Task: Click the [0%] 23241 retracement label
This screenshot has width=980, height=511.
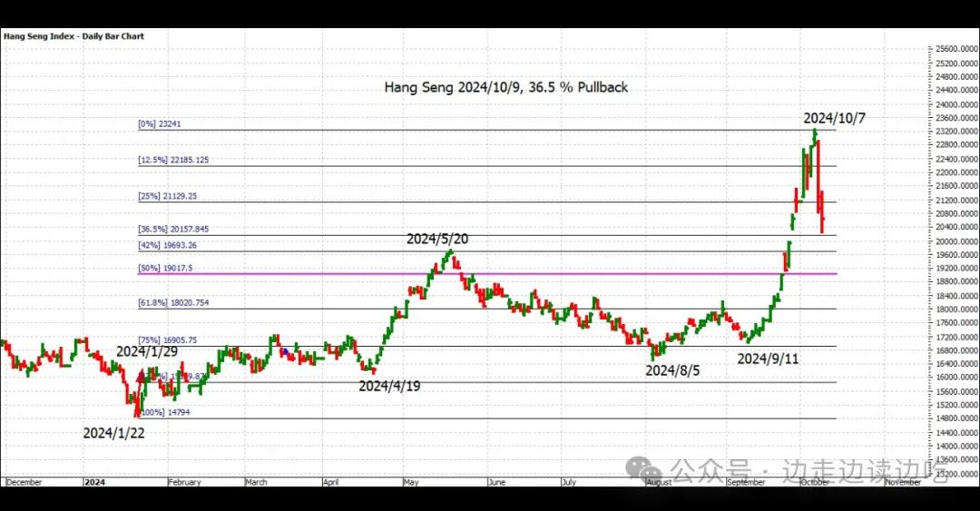Action: coord(160,123)
